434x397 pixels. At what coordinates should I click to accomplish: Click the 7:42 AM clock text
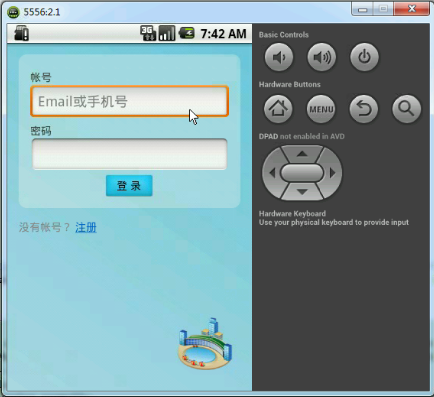(223, 34)
